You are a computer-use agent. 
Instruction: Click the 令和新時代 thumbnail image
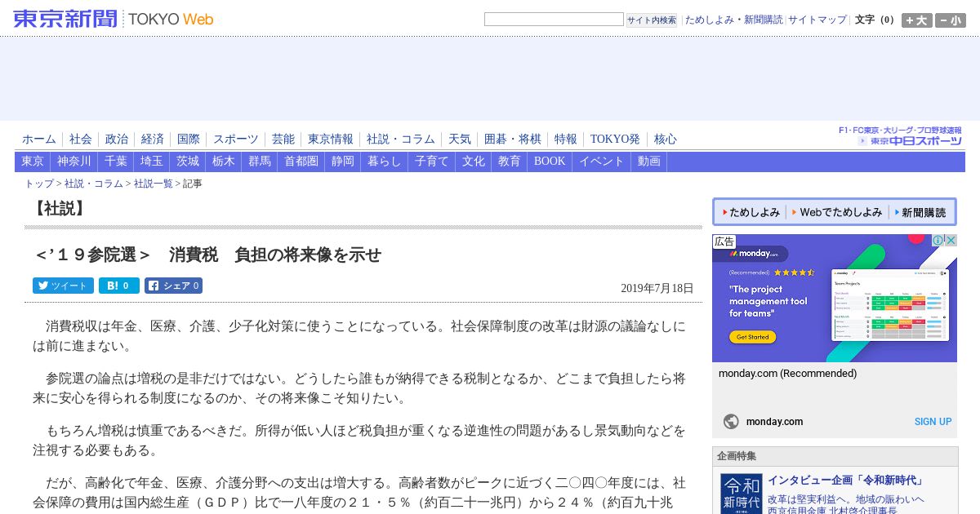tap(741, 494)
